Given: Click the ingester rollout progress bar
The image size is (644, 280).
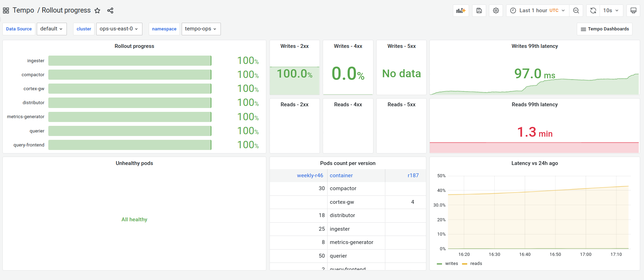Looking at the screenshot, I should click(130, 61).
